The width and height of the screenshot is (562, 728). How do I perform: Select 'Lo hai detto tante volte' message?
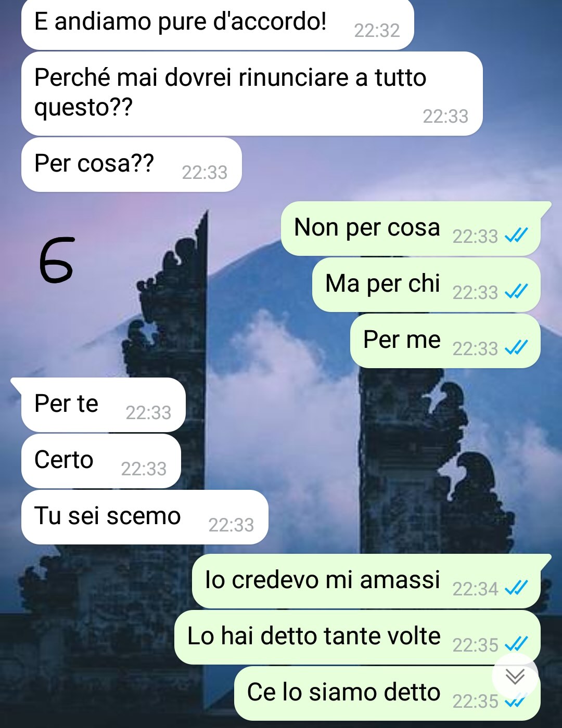pos(357,638)
